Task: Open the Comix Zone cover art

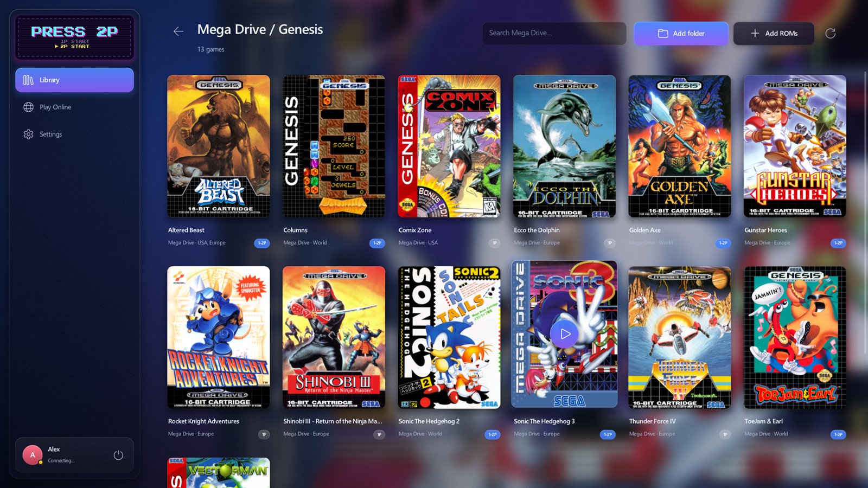Action: (x=449, y=146)
